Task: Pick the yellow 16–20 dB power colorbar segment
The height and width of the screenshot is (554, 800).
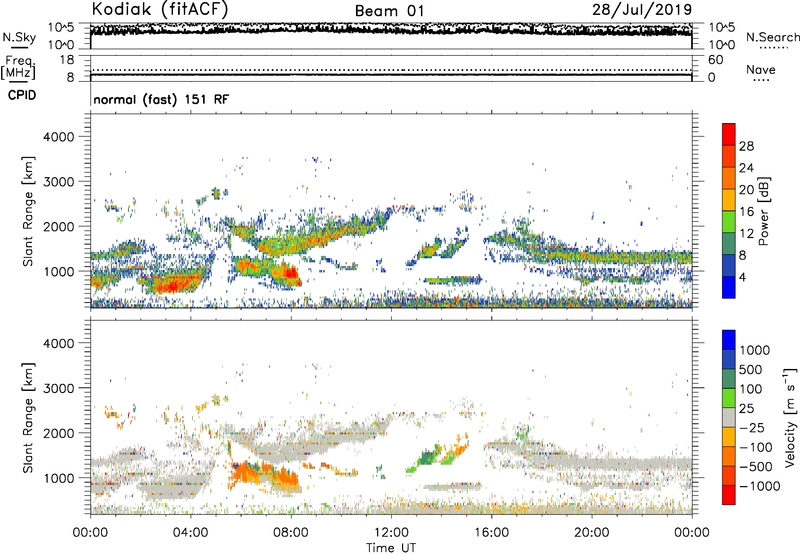Action: (729, 200)
